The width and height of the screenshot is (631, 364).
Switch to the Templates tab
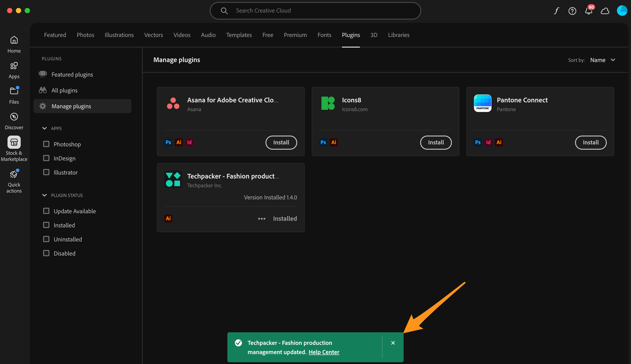point(239,35)
